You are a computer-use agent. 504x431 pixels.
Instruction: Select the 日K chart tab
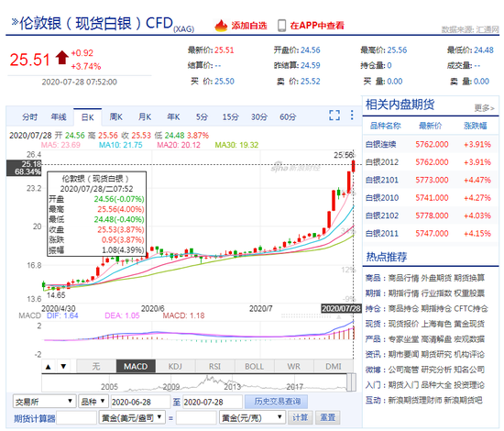87,117
